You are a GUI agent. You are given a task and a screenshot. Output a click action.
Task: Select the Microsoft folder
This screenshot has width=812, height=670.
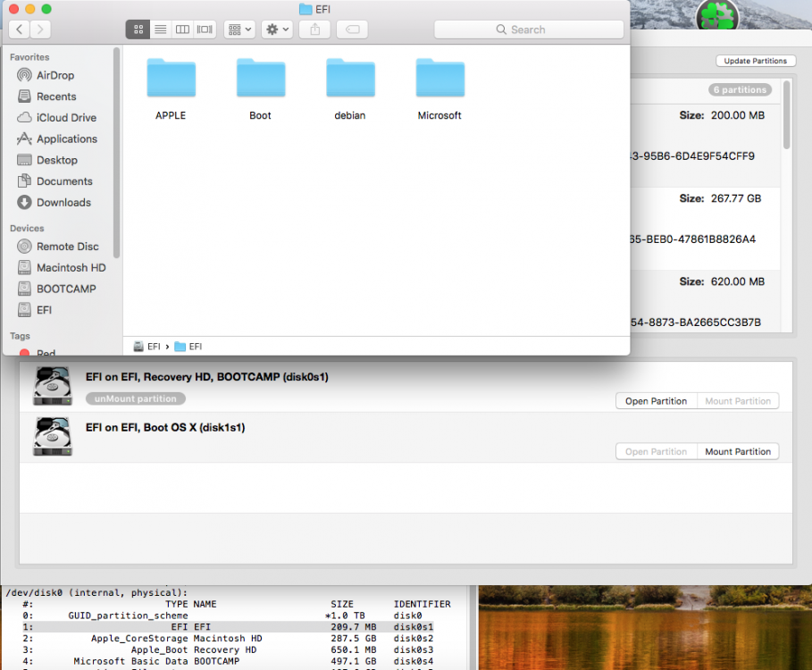tap(439, 89)
